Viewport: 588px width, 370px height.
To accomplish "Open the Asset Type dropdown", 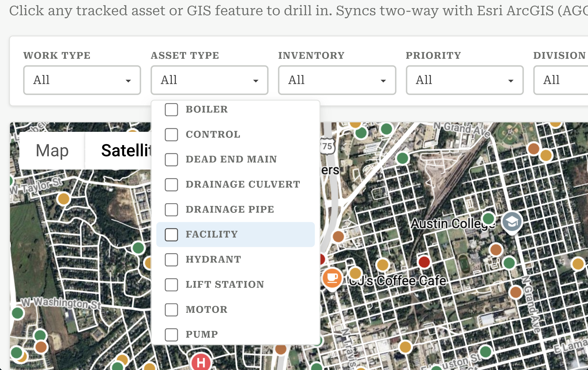I will [210, 80].
